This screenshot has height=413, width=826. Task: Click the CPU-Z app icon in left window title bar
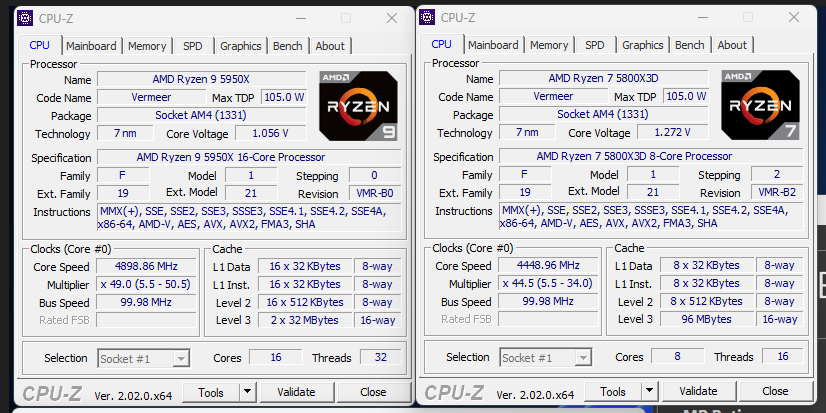point(25,18)
